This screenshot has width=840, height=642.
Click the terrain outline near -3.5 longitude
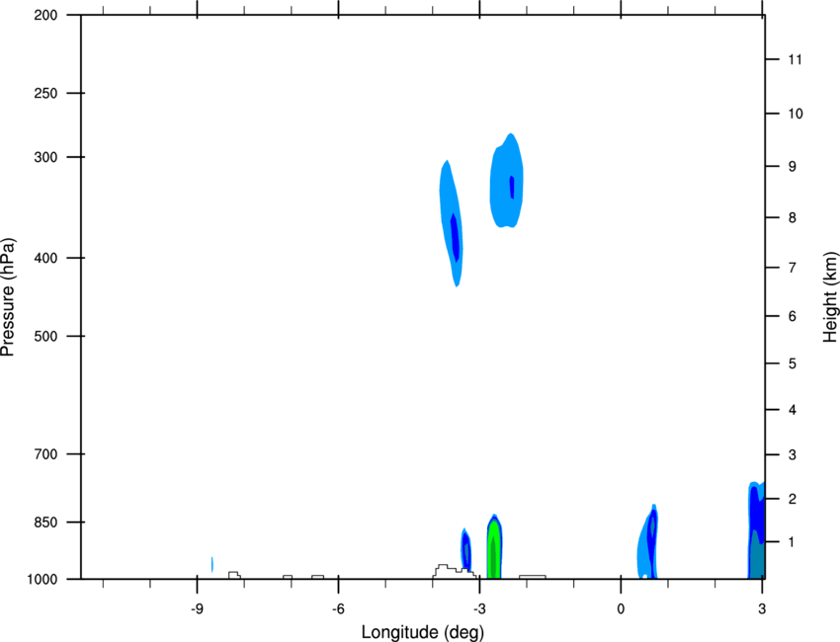click(x=454, y=571)
